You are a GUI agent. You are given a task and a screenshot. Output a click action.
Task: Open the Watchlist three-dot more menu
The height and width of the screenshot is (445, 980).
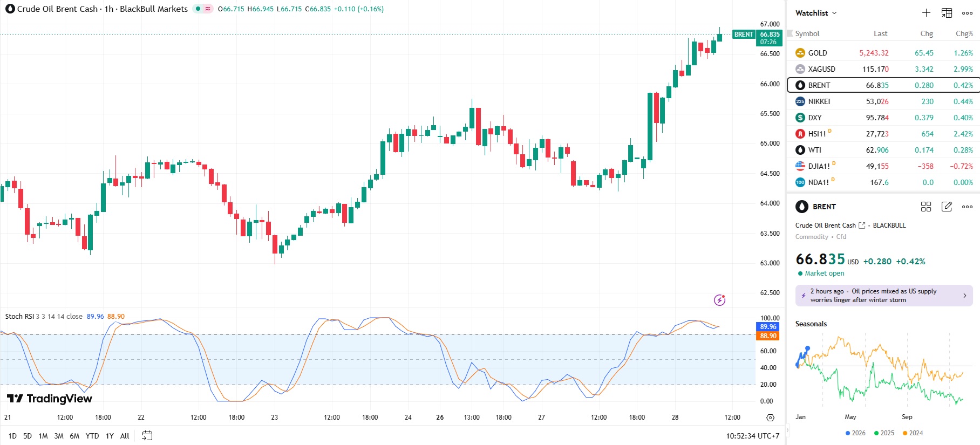[x=967, y=13]
